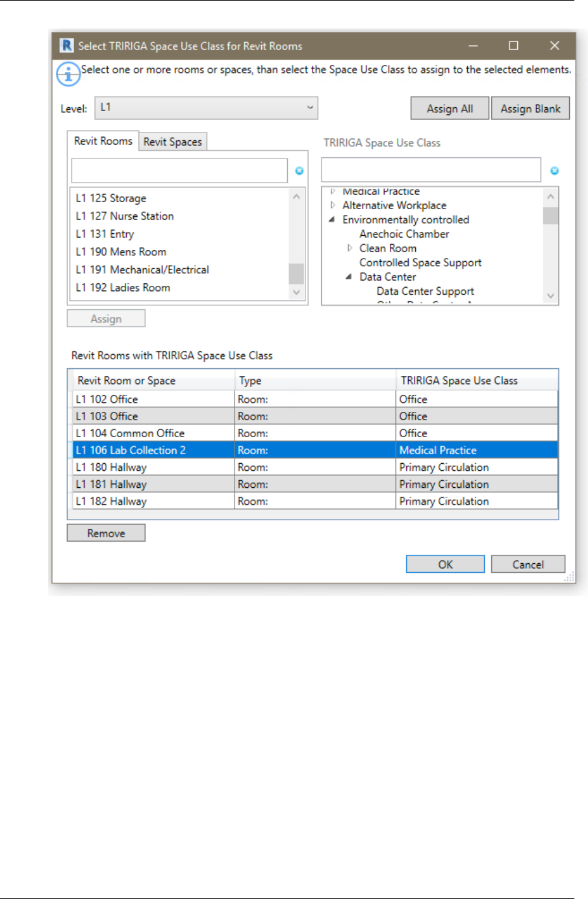Click down arrow of room list scrollbar
The image size is (588, 899).
(296, 292)
